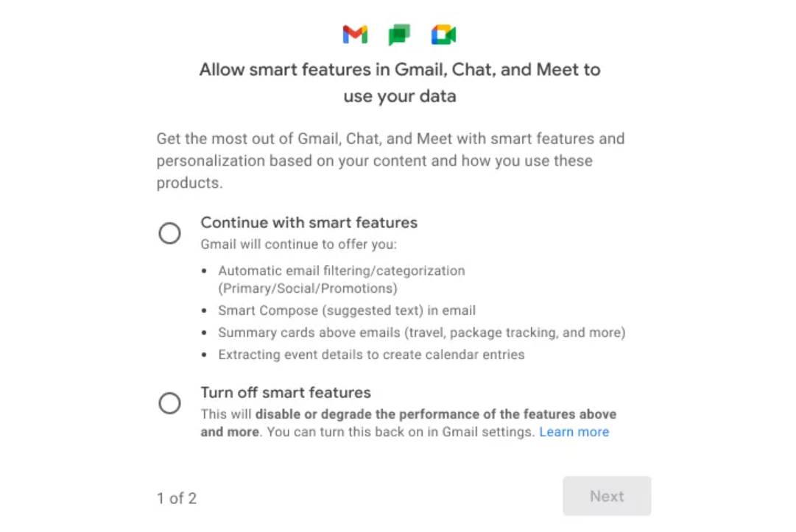
Task: Click the introductory description paragraph
Action: (x=390, y=160)
